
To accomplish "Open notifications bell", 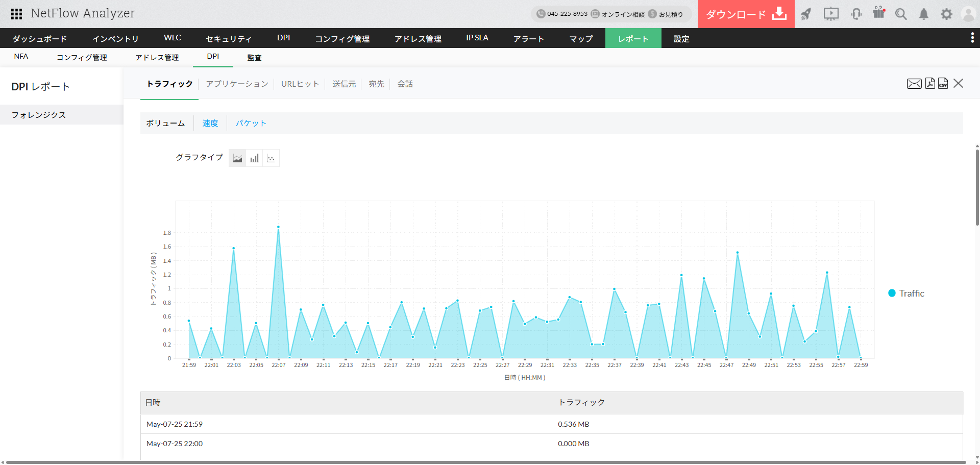I will [x=924, y=14].
